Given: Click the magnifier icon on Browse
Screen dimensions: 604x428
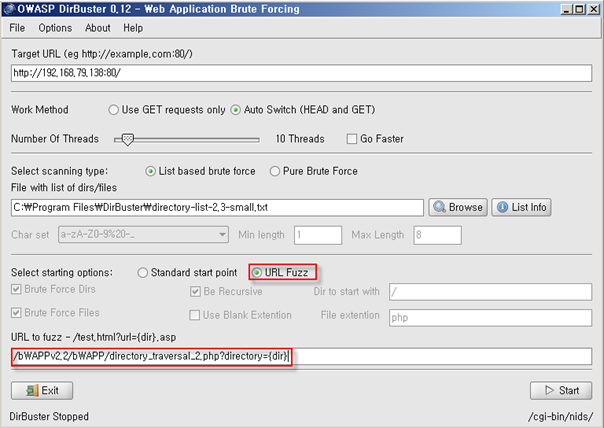Looking at the screenshot, I should pyautogui.click(x=439, y=207).
